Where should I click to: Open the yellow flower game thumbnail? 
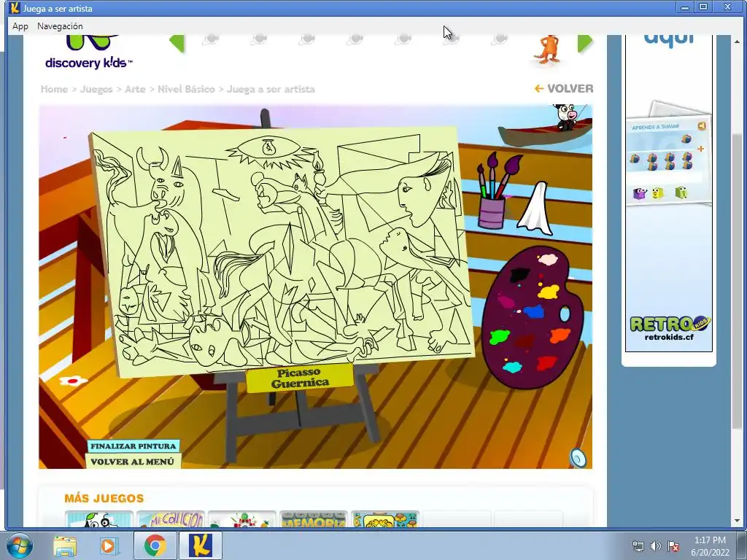tap(385, 519)
